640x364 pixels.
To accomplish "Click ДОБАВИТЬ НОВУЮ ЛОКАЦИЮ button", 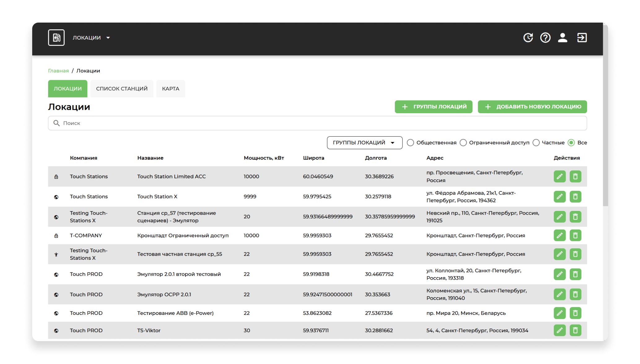I will 532,107.
